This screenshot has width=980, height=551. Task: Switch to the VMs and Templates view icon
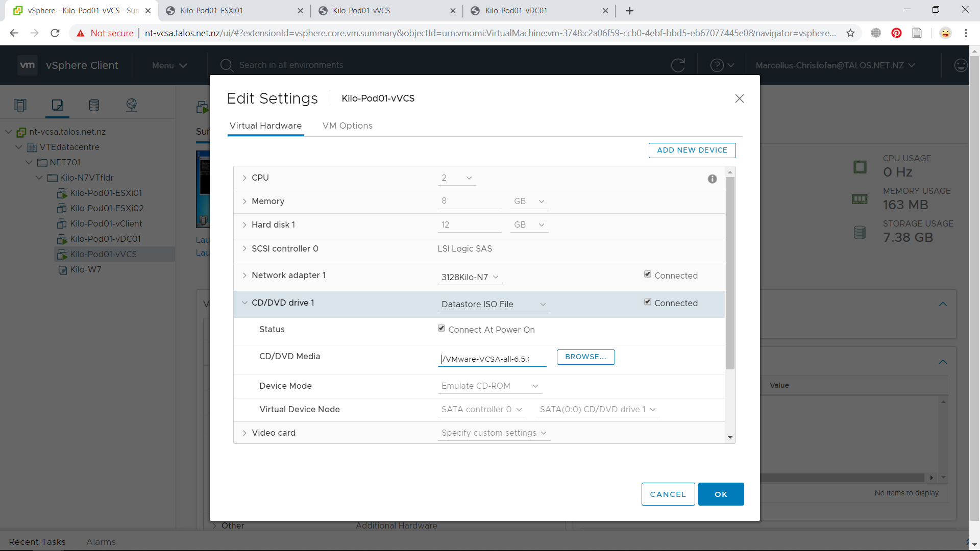(x=57, y=105)
